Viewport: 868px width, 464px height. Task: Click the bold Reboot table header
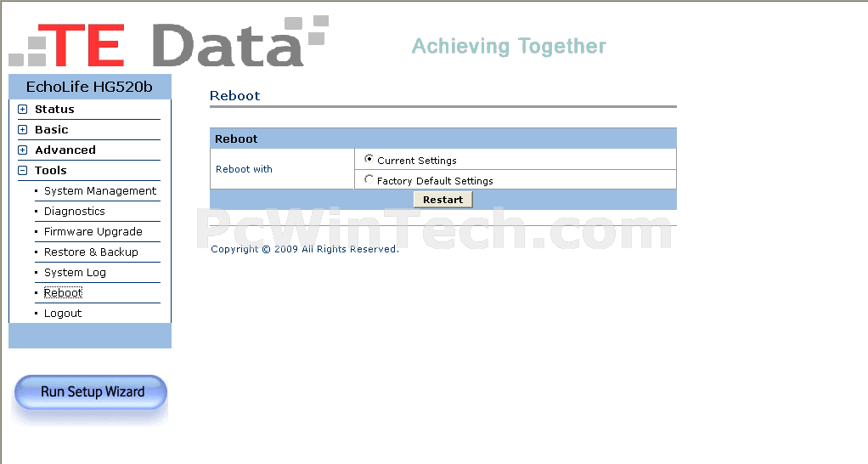point(236,139)
